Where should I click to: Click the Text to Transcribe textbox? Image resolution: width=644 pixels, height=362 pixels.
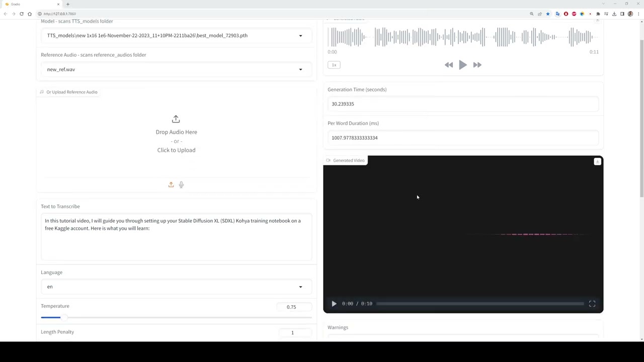tap(176, 237)
